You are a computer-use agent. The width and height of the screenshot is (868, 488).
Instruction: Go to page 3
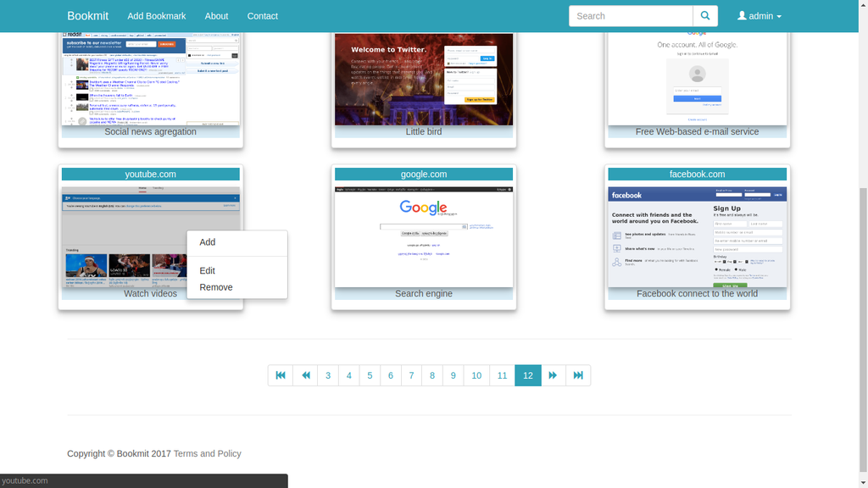tap(328, 375)
